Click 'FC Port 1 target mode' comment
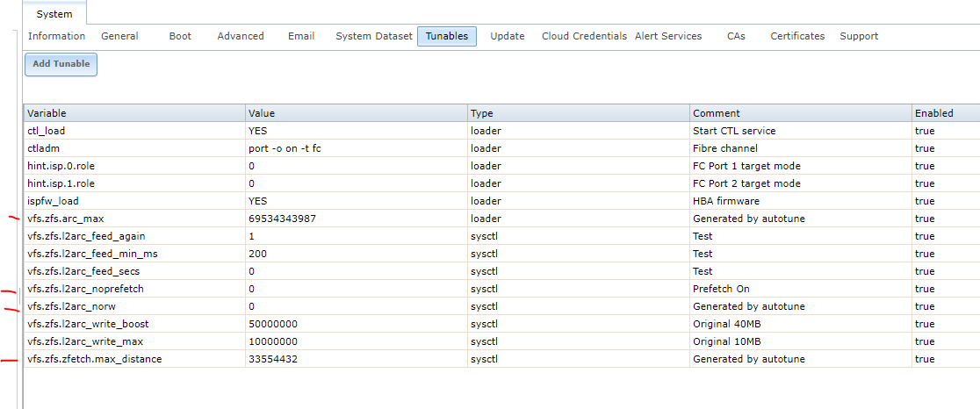The width and height of the screenshot is (980, 409). pyautogui.click(x=747, y=166)
